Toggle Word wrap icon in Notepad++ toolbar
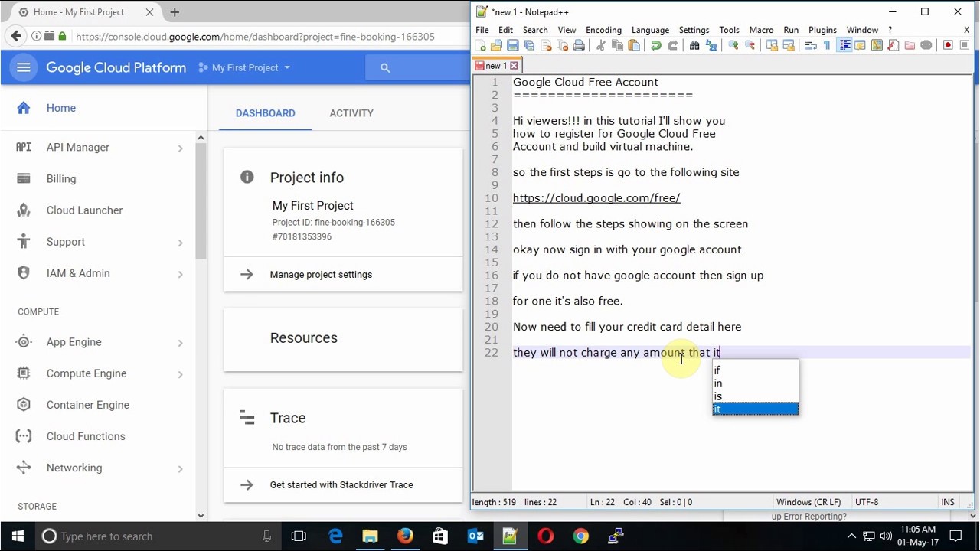 point(810,46)
